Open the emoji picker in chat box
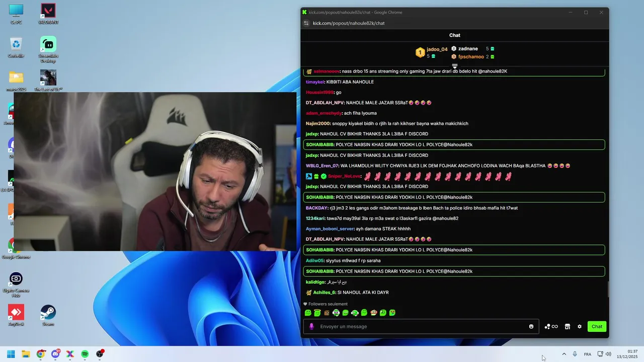This screenshot has height=362, width=644. click(x=531, y=326)
